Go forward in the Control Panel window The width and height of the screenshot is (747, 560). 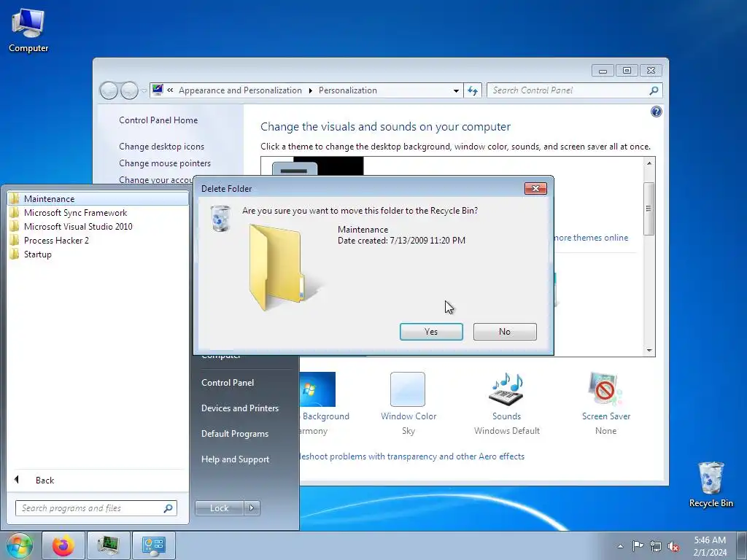point(129,90)
